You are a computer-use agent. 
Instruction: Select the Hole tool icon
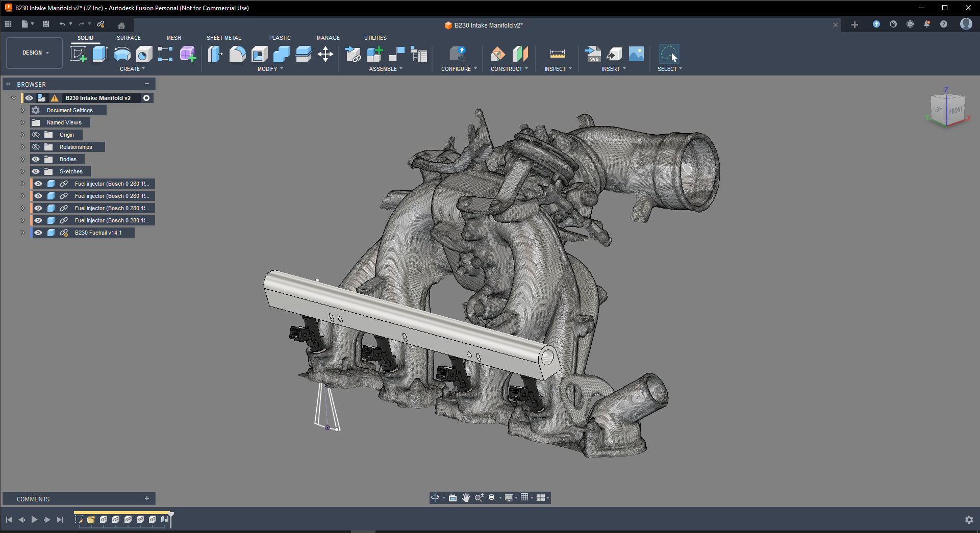(144, 54)
